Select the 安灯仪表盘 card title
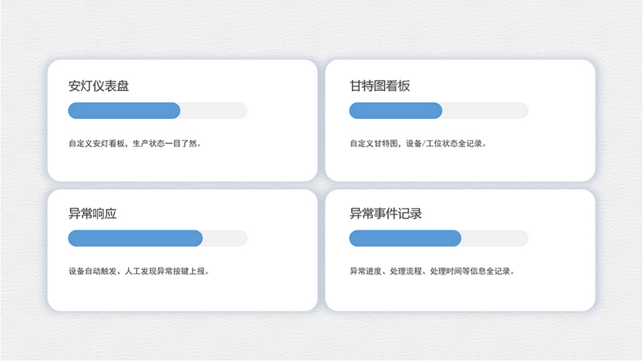644x361 pixels. point(98,86)
